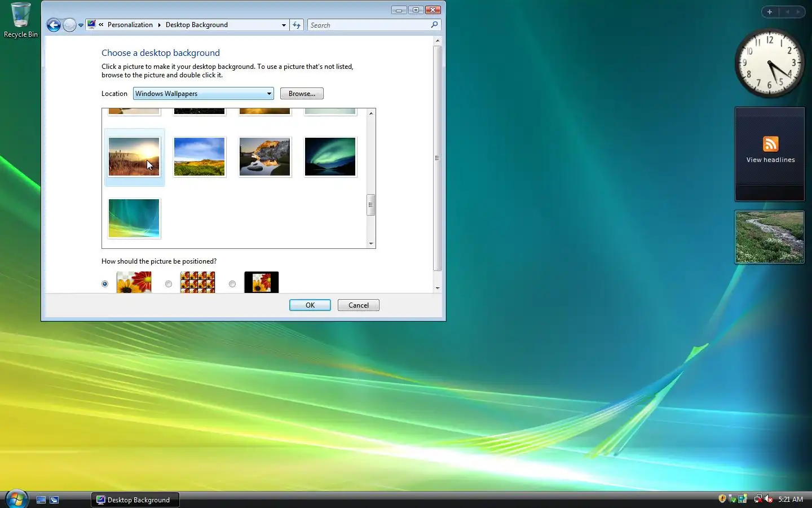Click the Clock gadget on sidebar
Viewport: 812px width, 508px height.
[x=770, y=63]
